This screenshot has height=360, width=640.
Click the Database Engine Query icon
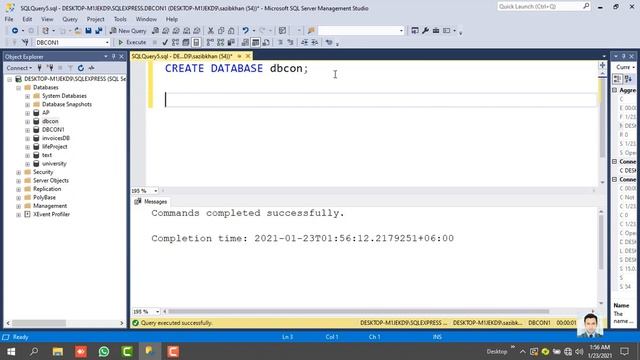tap(155, 31)
